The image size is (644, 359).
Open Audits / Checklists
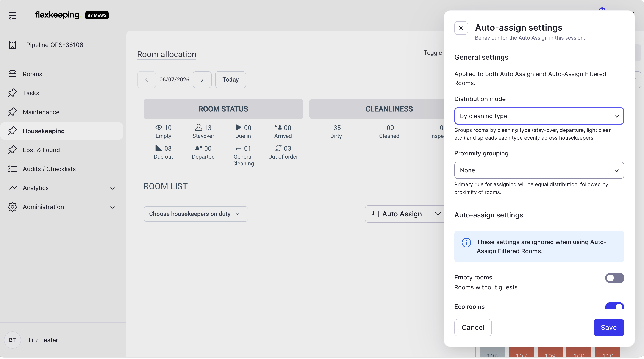click(x=61, y=169)
